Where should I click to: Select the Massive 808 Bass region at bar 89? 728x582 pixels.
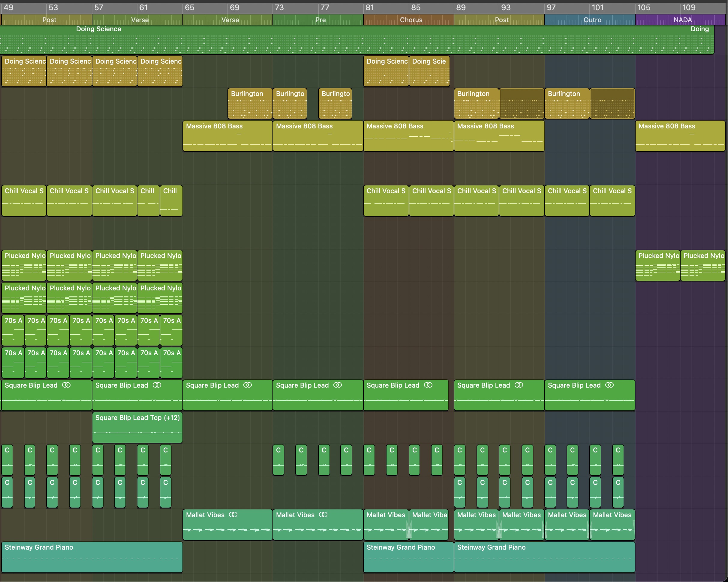499,136
